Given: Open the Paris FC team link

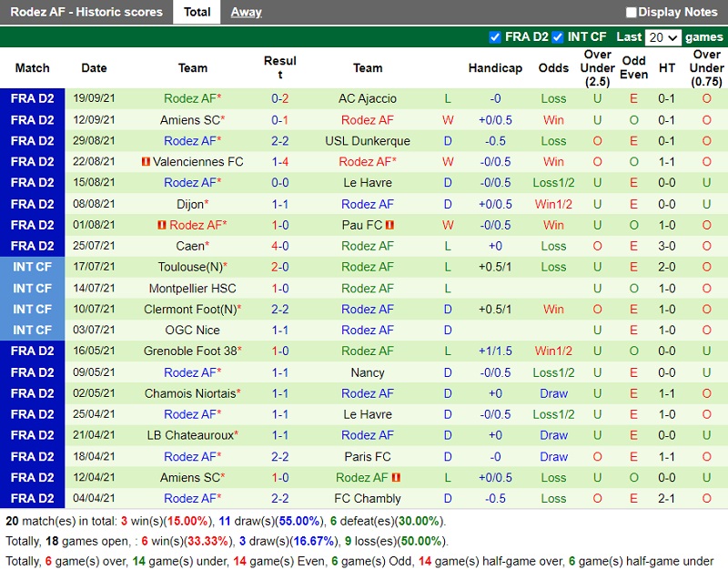Looking at the screenshot, I should pos(368,456).
